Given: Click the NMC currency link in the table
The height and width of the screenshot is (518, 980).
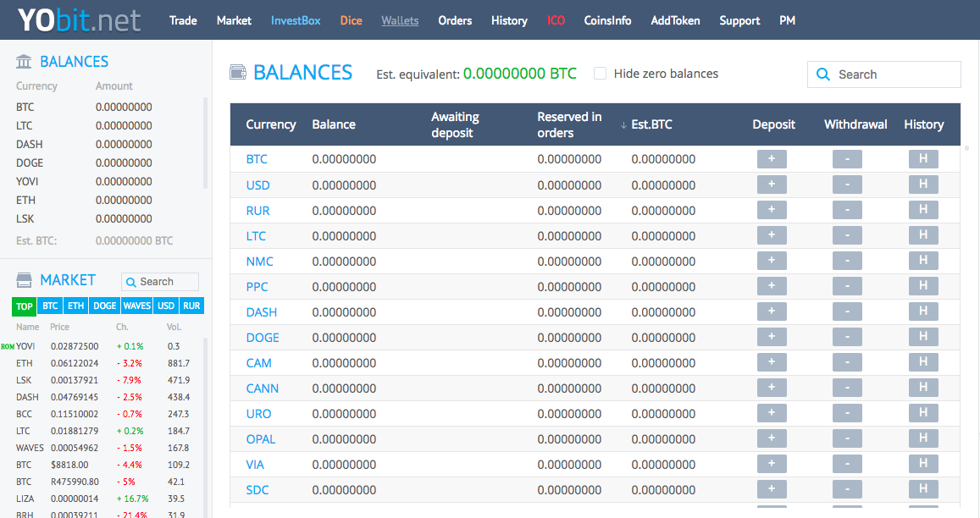Looking at the screenshot, I should (x=259, y=262).
